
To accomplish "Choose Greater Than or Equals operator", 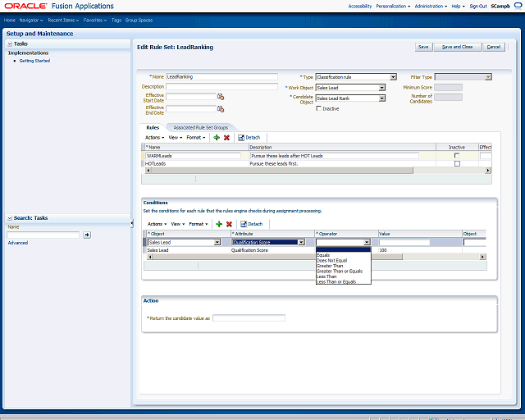I will (344, 272).
